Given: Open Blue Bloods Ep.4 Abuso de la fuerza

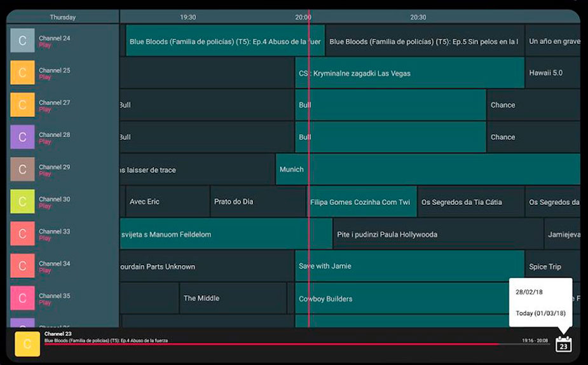Looking at the screenshot, I should click(x=226, y=41).
